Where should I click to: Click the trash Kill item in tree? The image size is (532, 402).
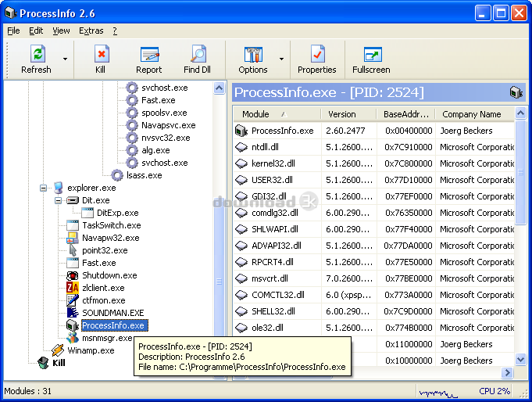pyautogui.click(x=44, y=363)
